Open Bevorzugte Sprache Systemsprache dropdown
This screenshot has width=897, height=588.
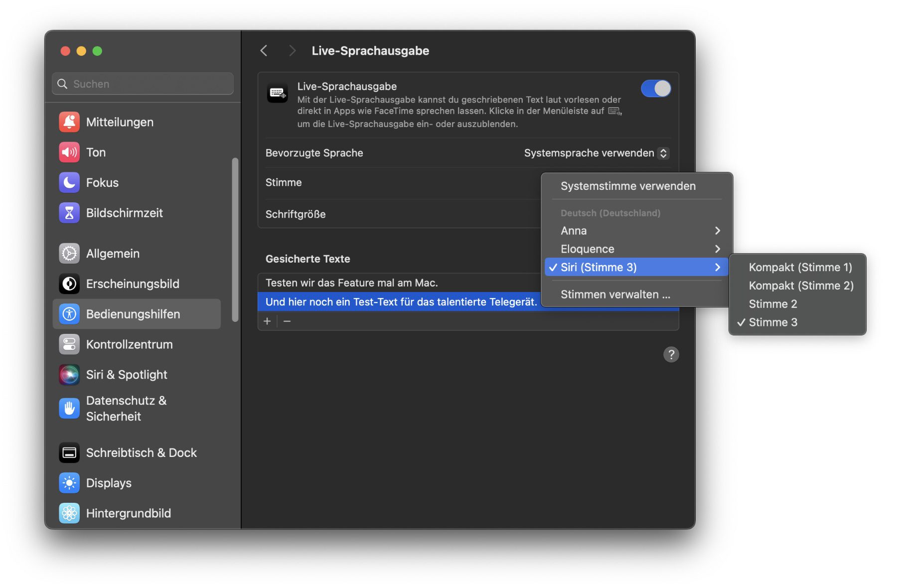596,153
